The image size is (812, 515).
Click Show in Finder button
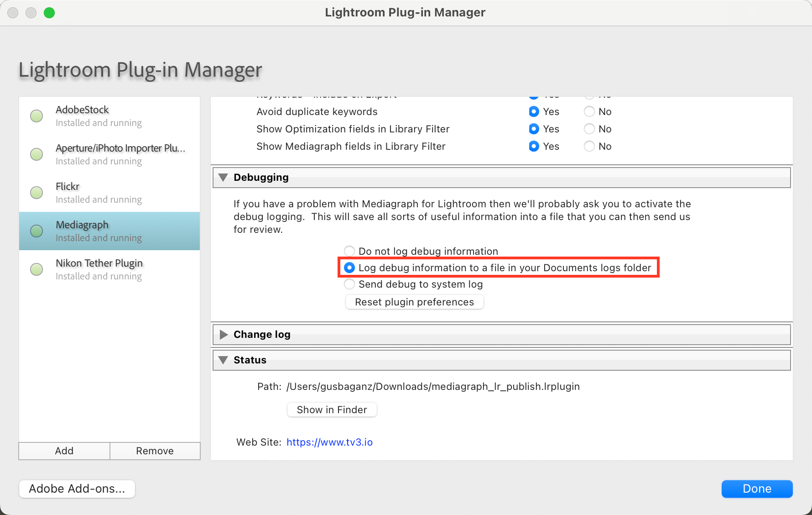(332, 410)
